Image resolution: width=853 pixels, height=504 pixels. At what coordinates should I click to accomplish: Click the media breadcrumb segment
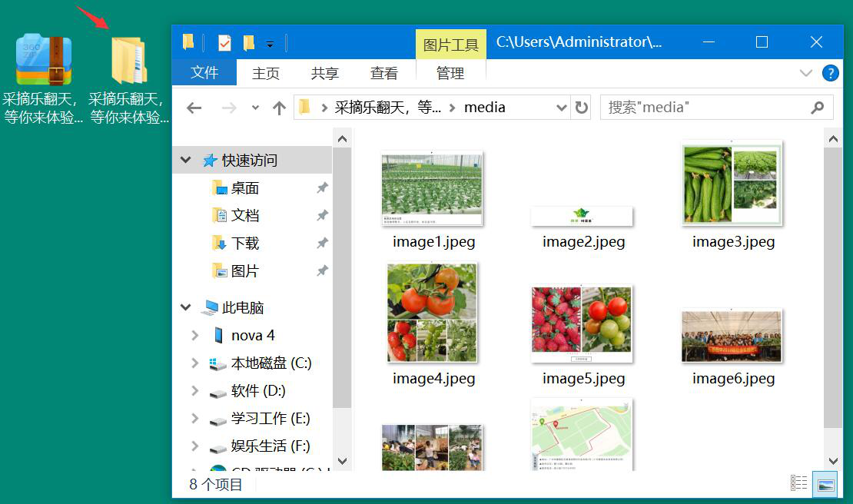pyautogui.click(x=485, y=108)
